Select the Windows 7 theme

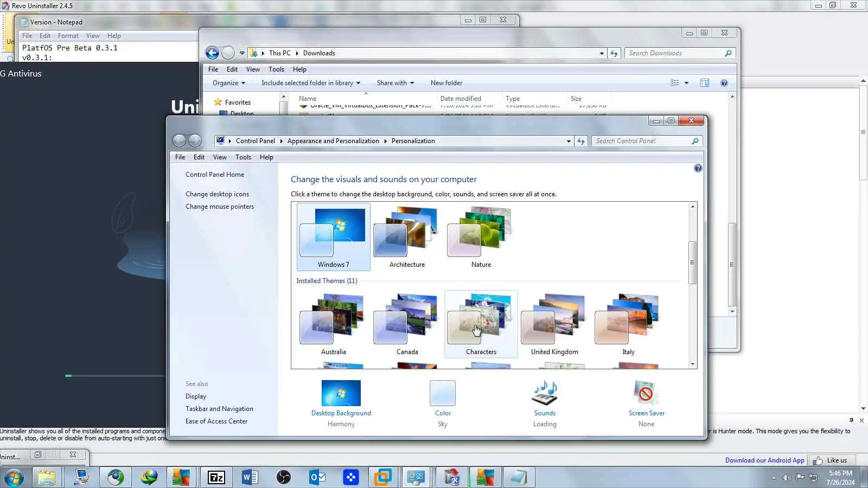point(333,237)
